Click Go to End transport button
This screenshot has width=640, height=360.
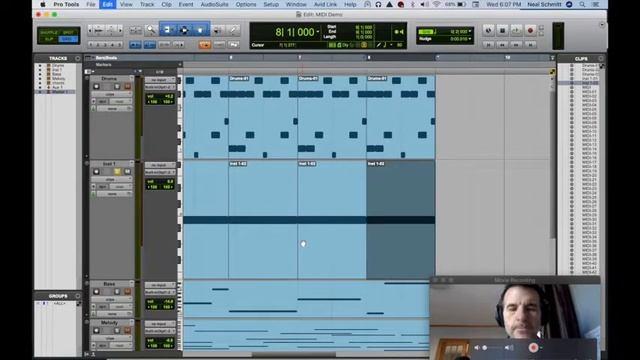point(530,44)
